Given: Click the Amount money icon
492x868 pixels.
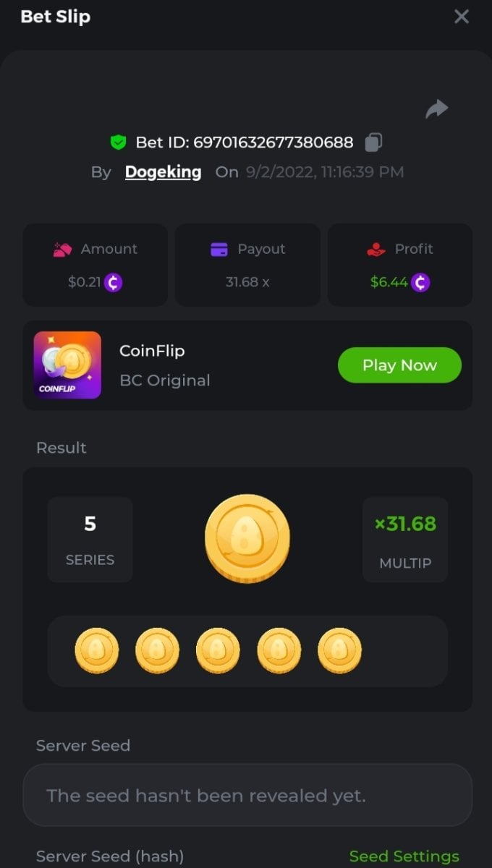Looking at the screenshot, I should 62,250.
